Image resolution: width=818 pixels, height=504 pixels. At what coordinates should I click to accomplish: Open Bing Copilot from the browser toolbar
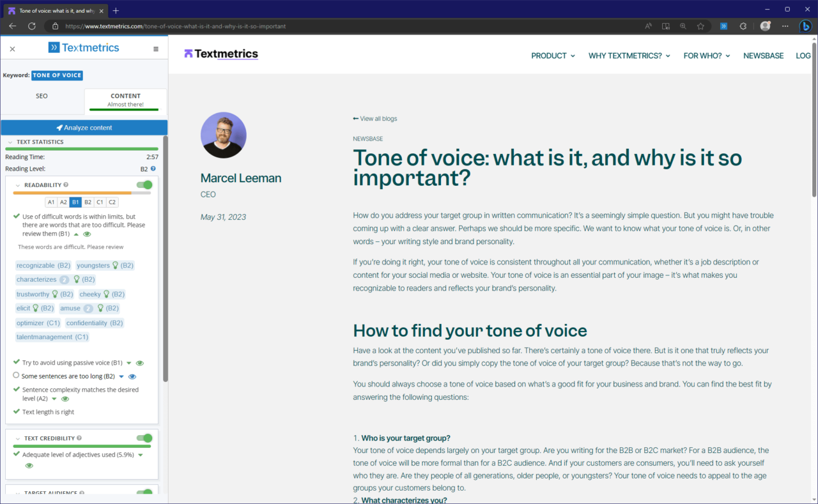[805, 26]
